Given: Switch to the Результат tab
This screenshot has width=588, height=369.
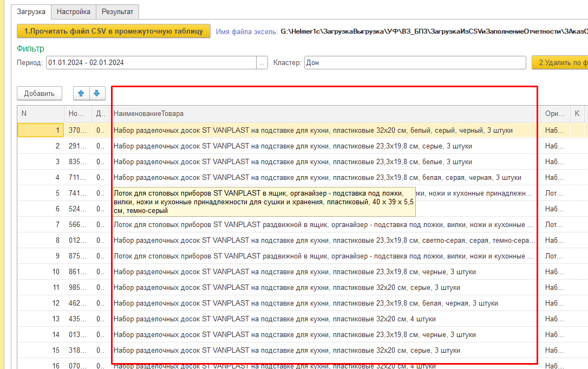Looking at the screenshot, I should click(x=117, y=11).
